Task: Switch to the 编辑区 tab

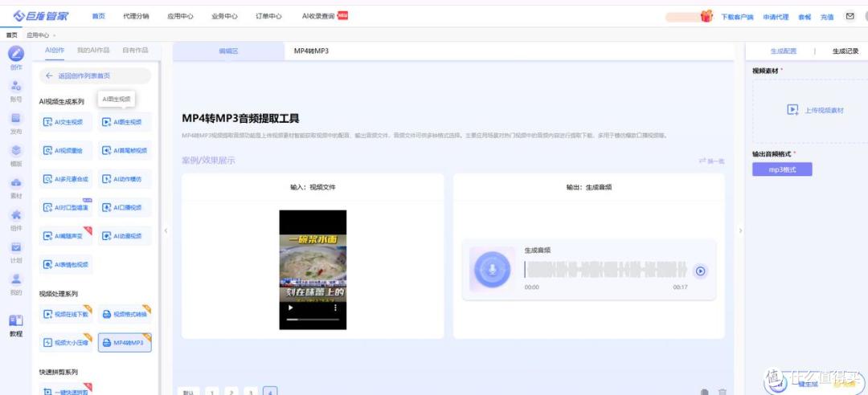Action: (228, 51)
